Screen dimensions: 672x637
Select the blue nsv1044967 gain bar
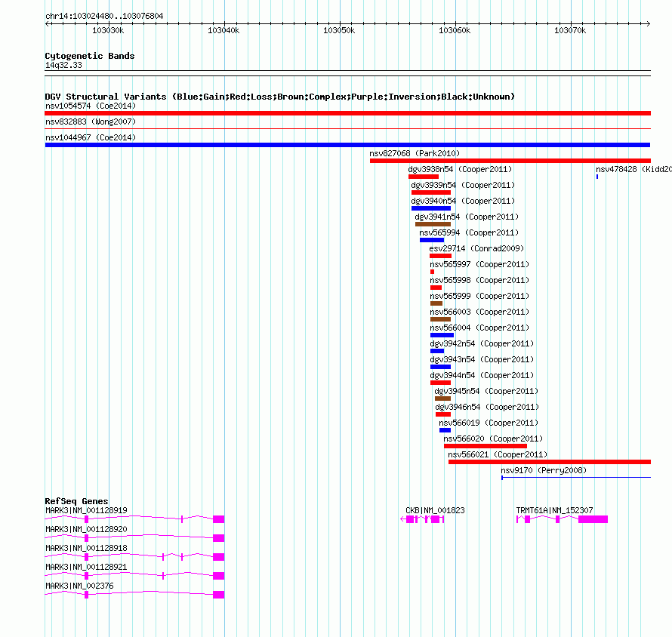[347, 145]
